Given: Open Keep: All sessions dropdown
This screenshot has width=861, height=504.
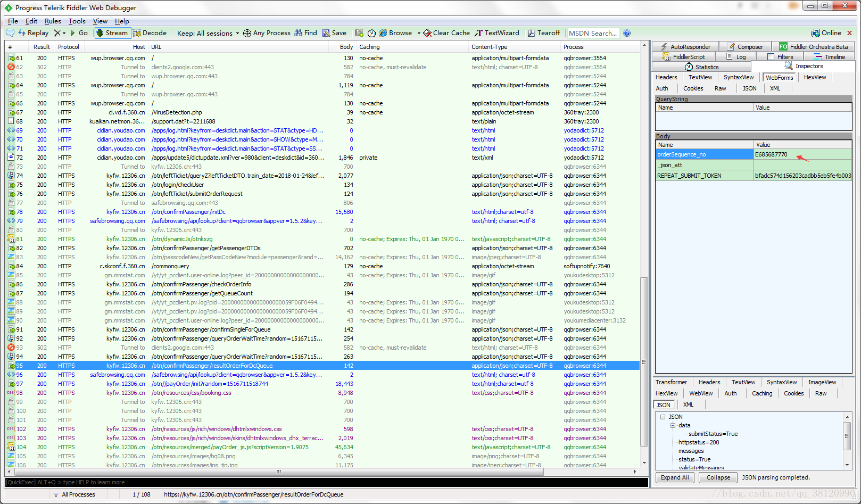Looking at the screenshot, I should tap(208, 33).
